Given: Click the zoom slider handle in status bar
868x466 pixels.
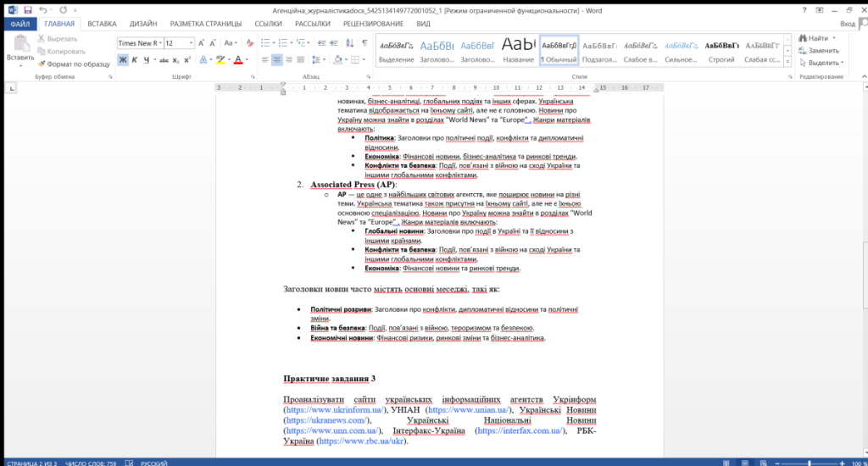Looking at the screenshot, I should [x=810, y=463].
